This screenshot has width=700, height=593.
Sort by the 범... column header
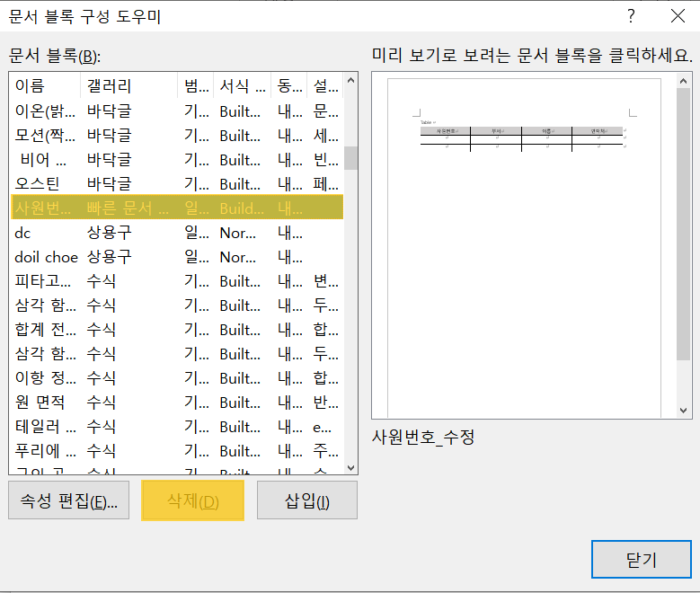tap(196, 85)
